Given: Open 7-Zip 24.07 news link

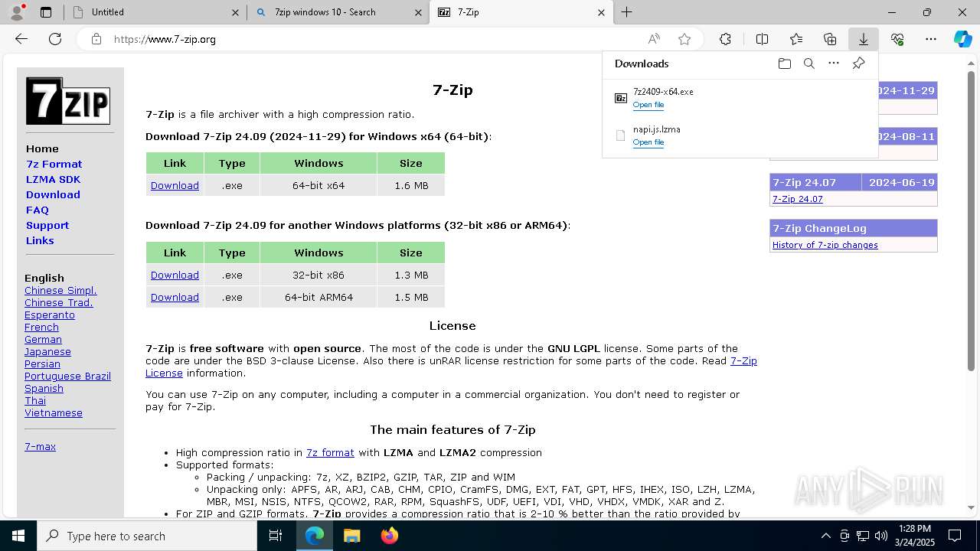Looking at the screenshot, I should point(797,199).
